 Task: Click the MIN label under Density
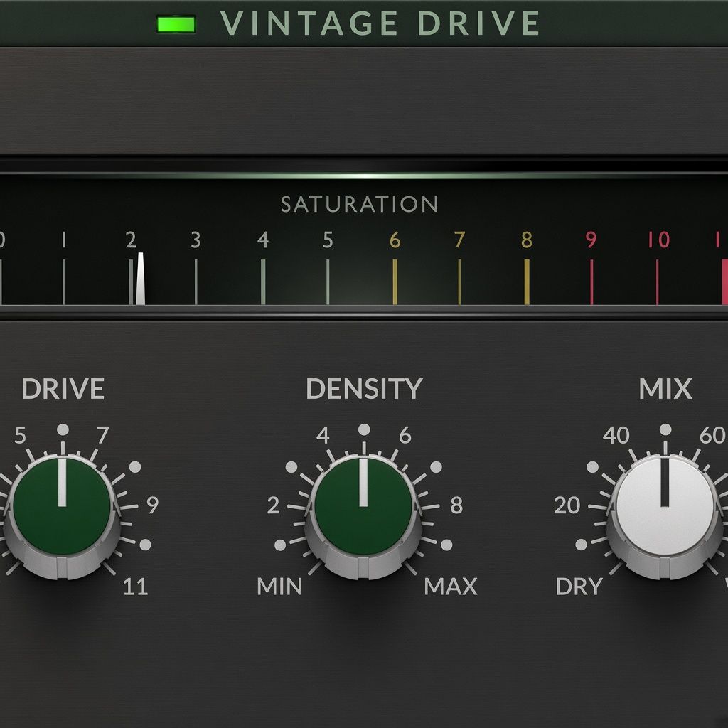tap(279, 587)
